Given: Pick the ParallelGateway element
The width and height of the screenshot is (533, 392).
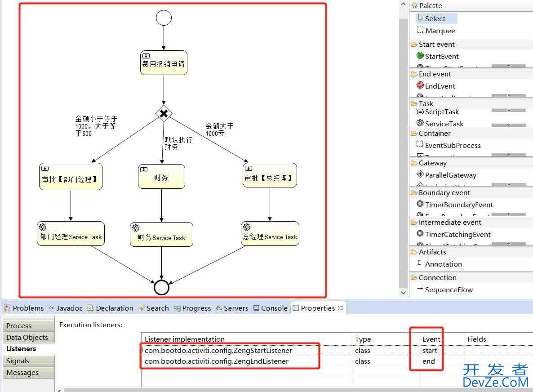Looking at the screenshot, I should pos(449,175).
